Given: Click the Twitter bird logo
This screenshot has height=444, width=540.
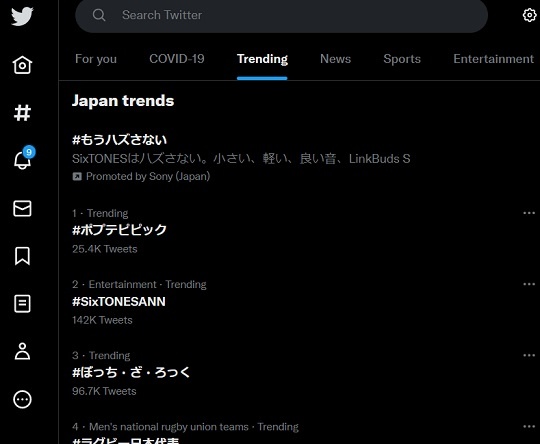Looking at the screenshot, I should pos(22,16).
